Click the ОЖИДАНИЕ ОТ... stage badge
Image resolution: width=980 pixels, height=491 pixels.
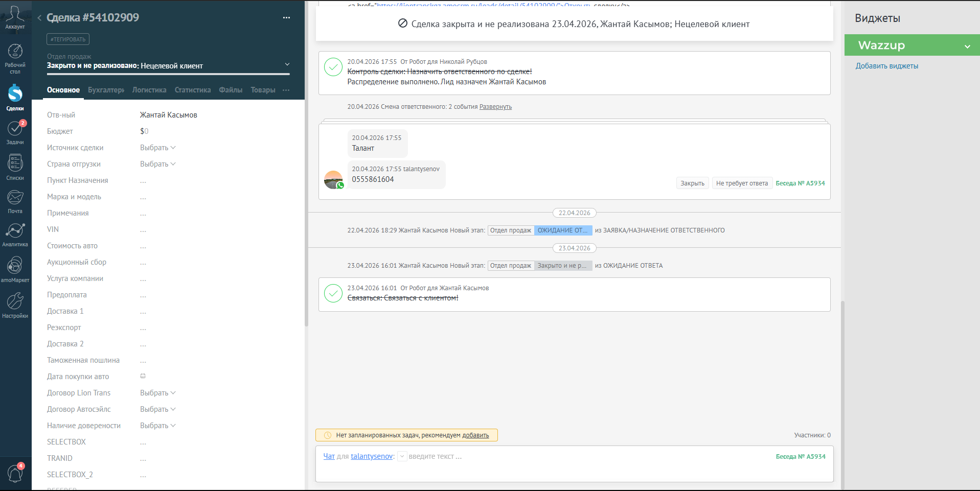click(x=563, y=230)
